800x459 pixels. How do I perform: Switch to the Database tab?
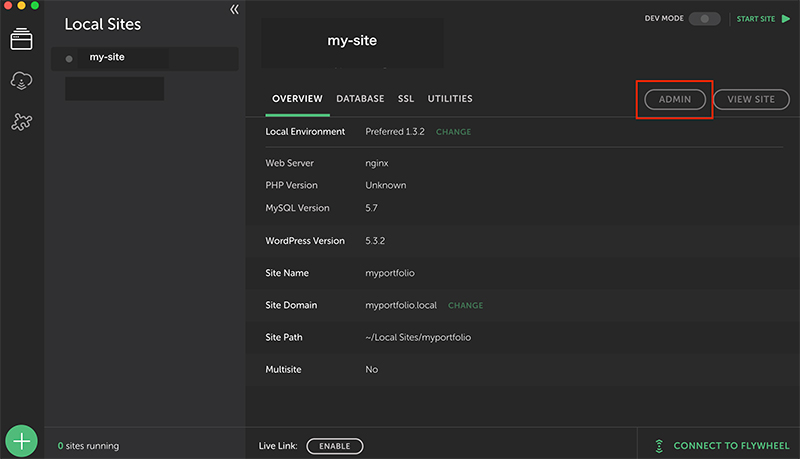tap(360, 99)
